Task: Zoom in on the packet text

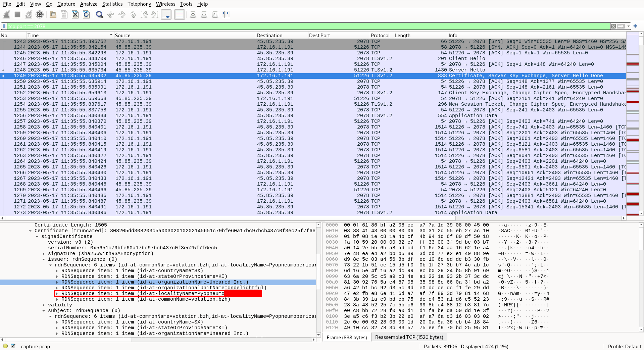Action: pyautogui.click(x=193, y=14)
